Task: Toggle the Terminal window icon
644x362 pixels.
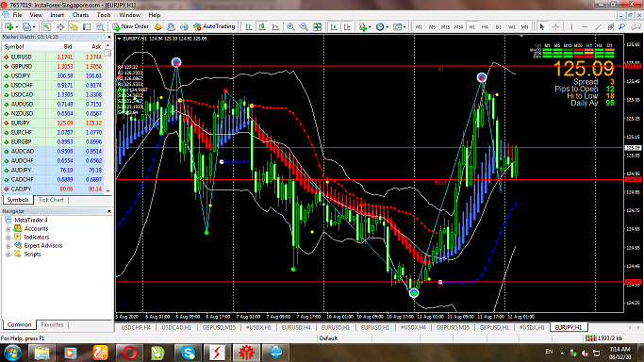Action: click(x=87, y=26)
